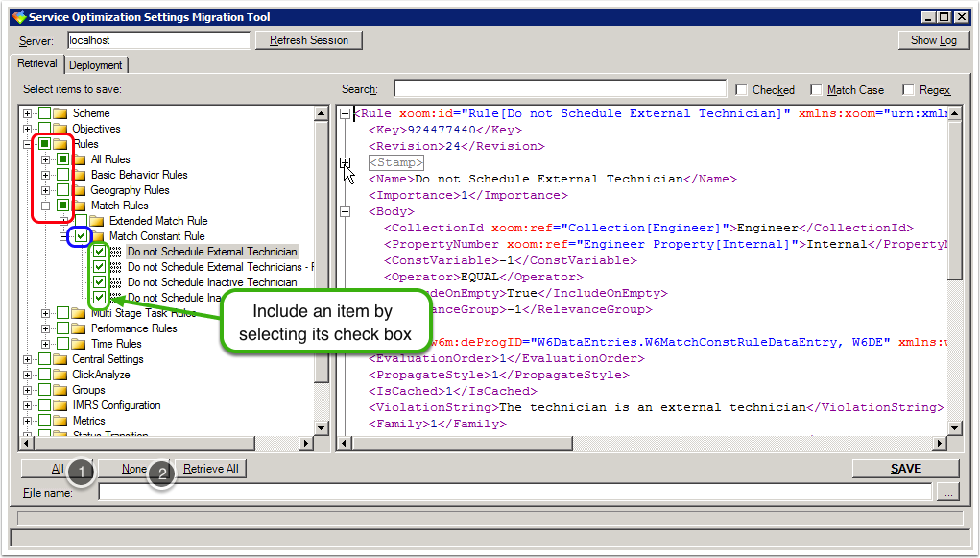Expand the Time Rules tree node

[46, 344]
